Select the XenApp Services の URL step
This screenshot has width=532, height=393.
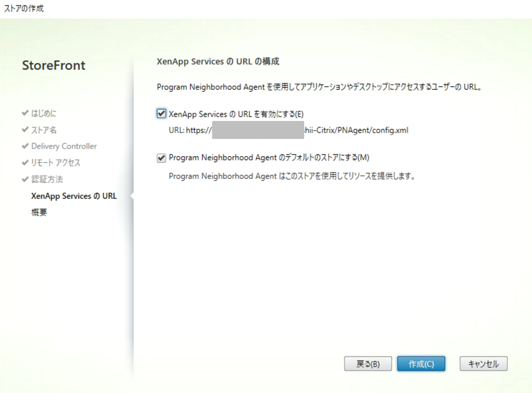click(x=74, y=196)
